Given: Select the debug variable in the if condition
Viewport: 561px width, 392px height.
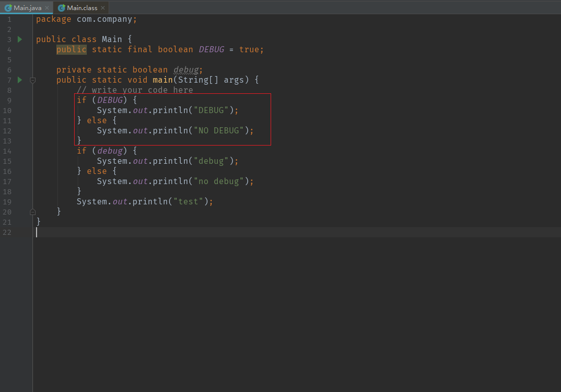Looking at the screenshot, I should [x=110, y=151].
